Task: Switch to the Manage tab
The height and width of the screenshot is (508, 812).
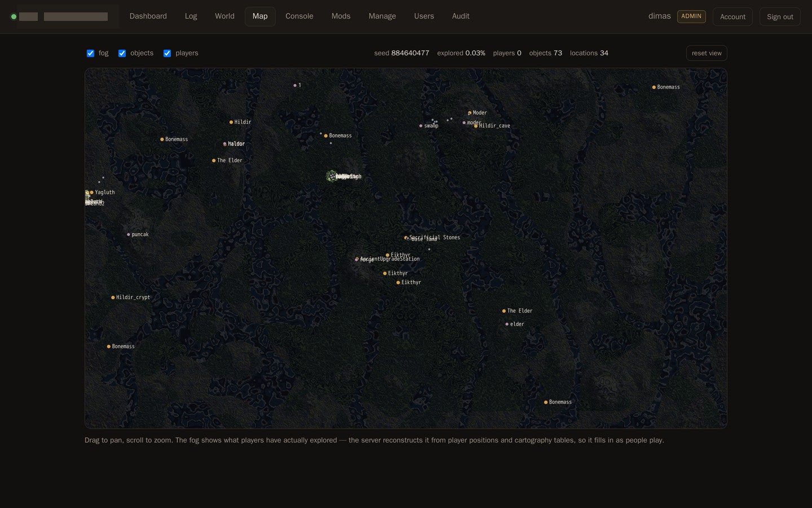Action: [x=382, y=16]
